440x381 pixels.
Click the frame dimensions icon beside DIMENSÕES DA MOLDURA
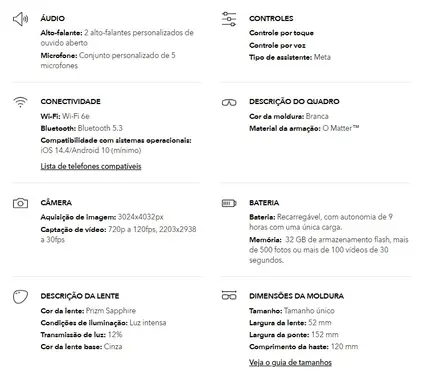[229, 295]
